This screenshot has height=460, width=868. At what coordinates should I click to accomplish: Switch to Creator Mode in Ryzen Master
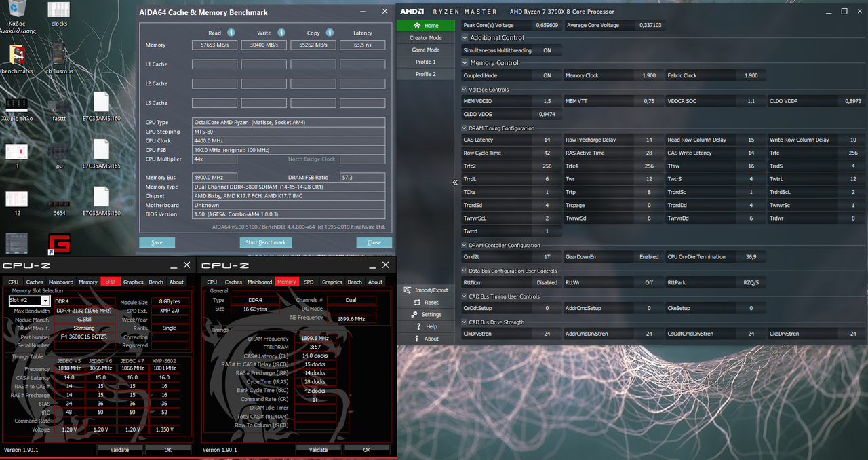[x=425, y=38]
